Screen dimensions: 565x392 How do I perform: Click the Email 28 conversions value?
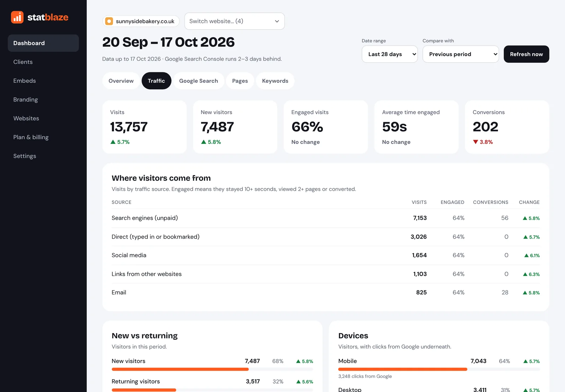click(505, 293)
